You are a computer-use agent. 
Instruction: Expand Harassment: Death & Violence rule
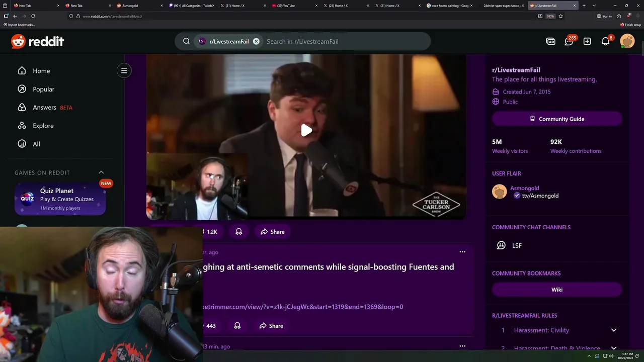tap(614, 348)
